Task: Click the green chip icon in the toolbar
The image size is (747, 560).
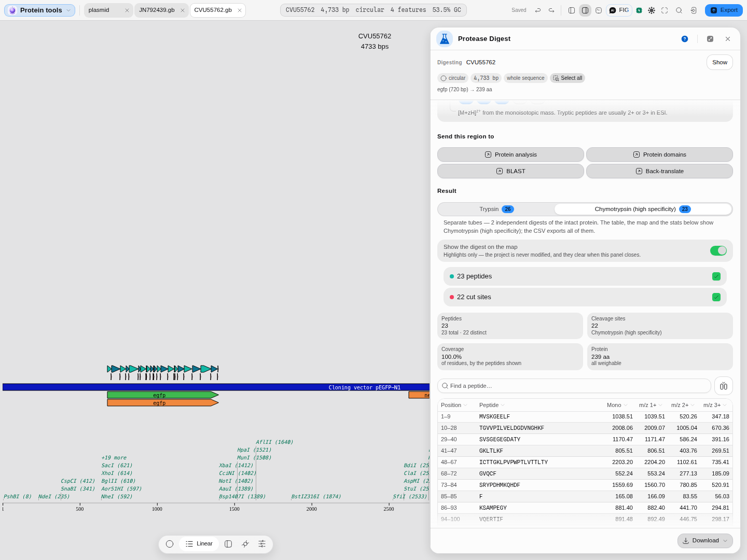Action: coord(639,10)
